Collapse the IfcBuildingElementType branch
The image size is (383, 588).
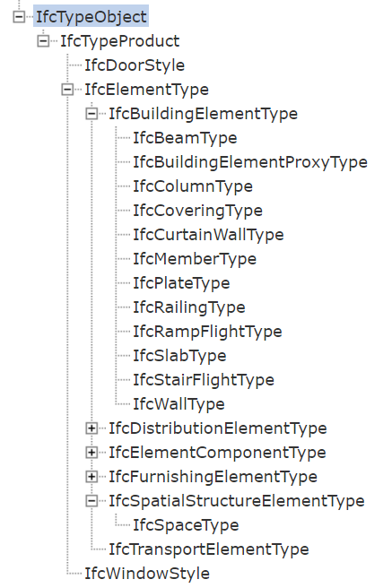(91, 114)
